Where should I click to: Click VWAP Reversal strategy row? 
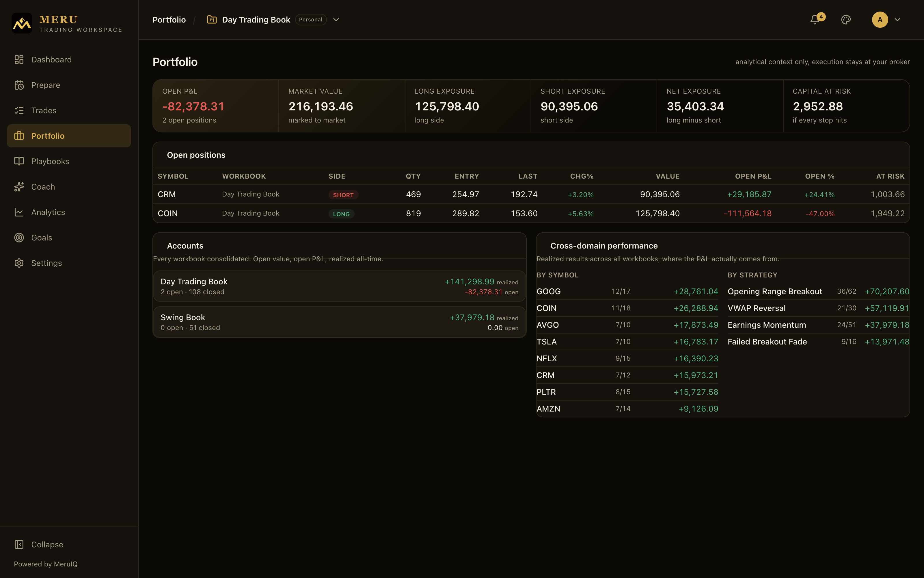(x=818, y=308)
